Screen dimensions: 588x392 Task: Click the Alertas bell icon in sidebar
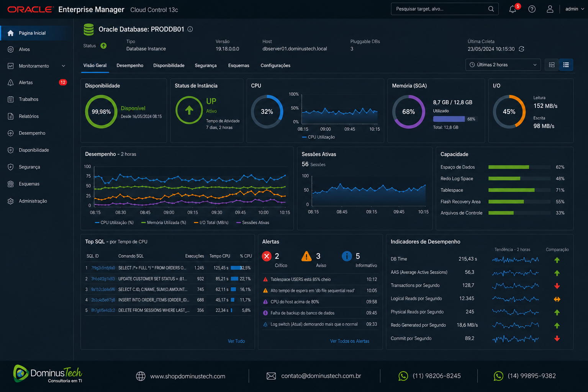click(x=11, y=83)
